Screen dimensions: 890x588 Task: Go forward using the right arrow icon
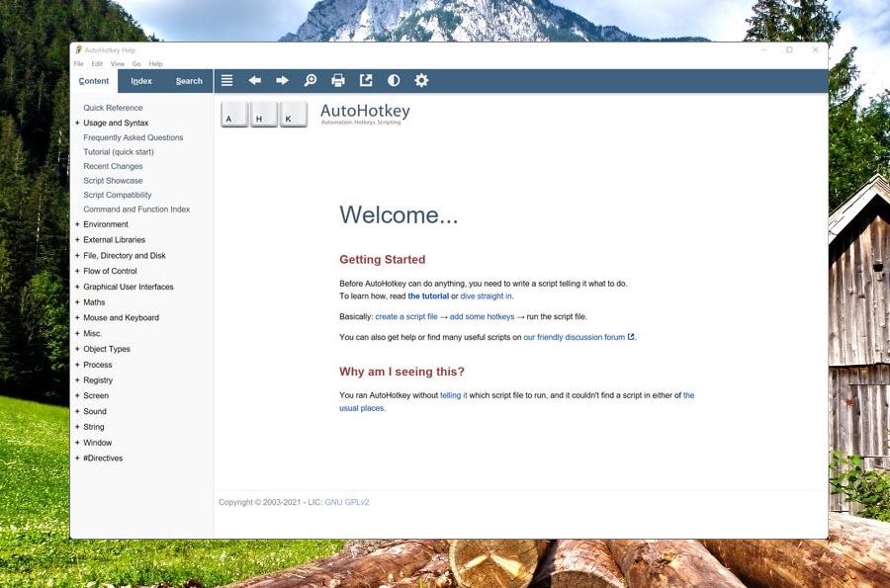tap(283, 81)
